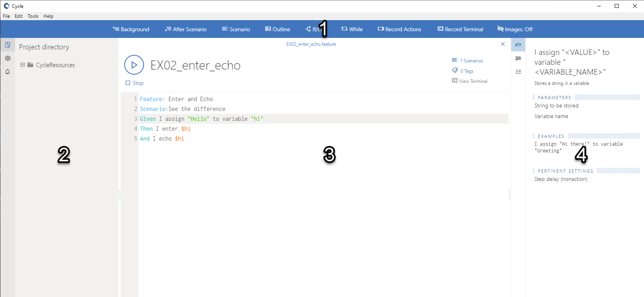Click the Run feature play button
This screenshot has width=644, height=297.
(x=134, y=65)
